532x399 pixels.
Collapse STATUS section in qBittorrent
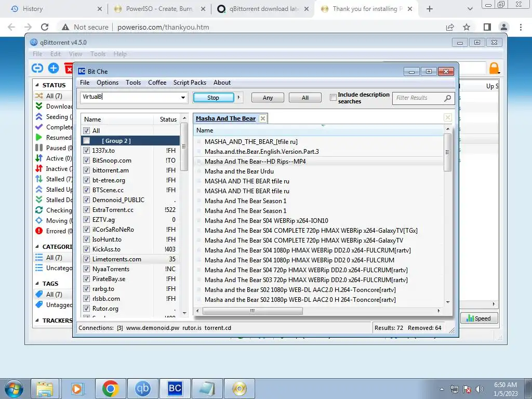click(37, 85)
